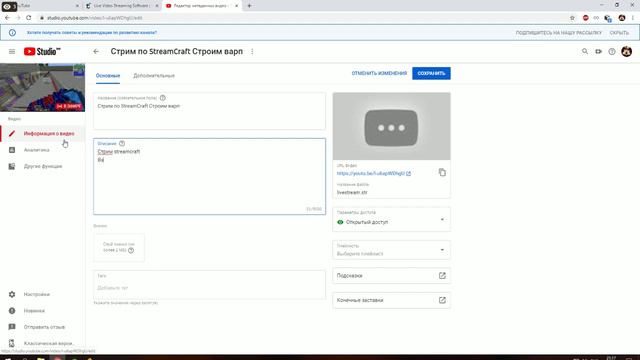Image resolution: width=640 pixels, height=360 pixels.
Task: Open the account avatar menu
Action: [627, 51]
